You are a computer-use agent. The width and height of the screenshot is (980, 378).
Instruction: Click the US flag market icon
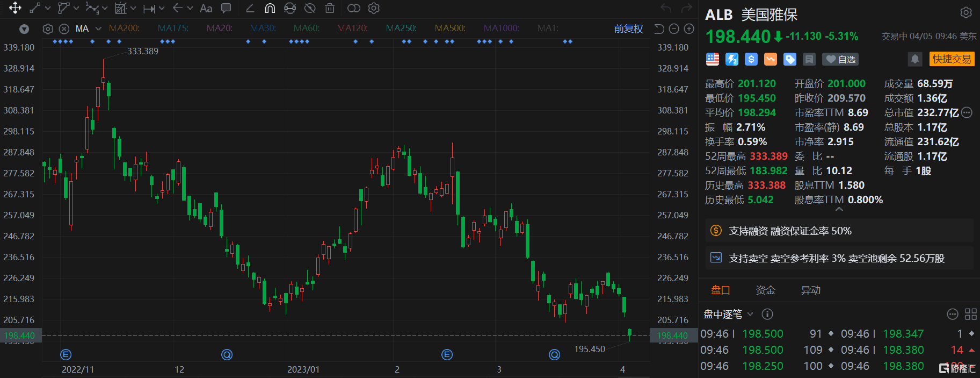713,59
